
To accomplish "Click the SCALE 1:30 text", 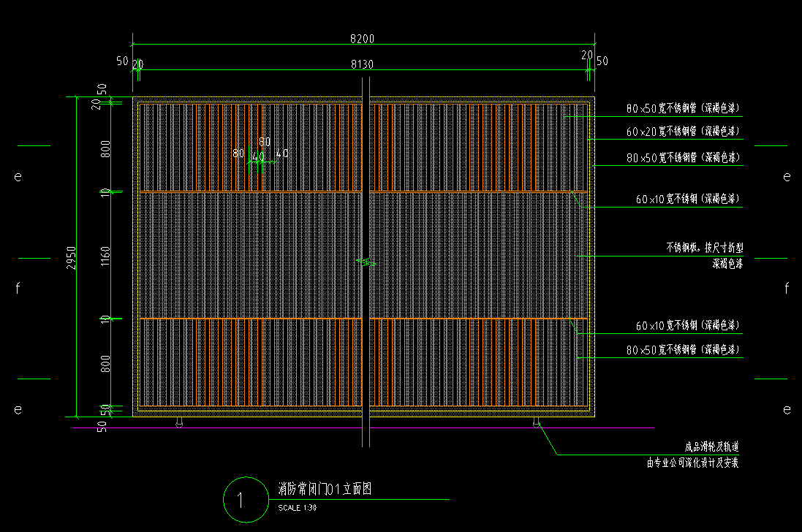I will [x=297, y=507].
